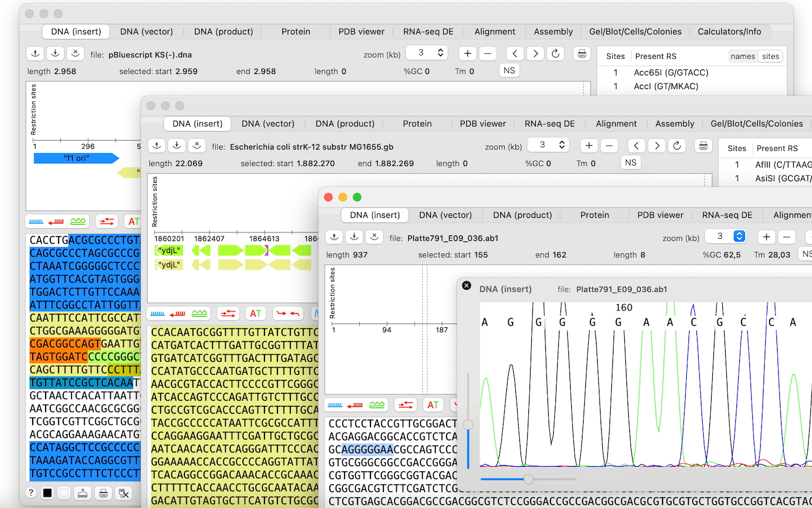
Task: Toggle restriction sites list to names
Action: pyautogui.click(x=742, y=56)
